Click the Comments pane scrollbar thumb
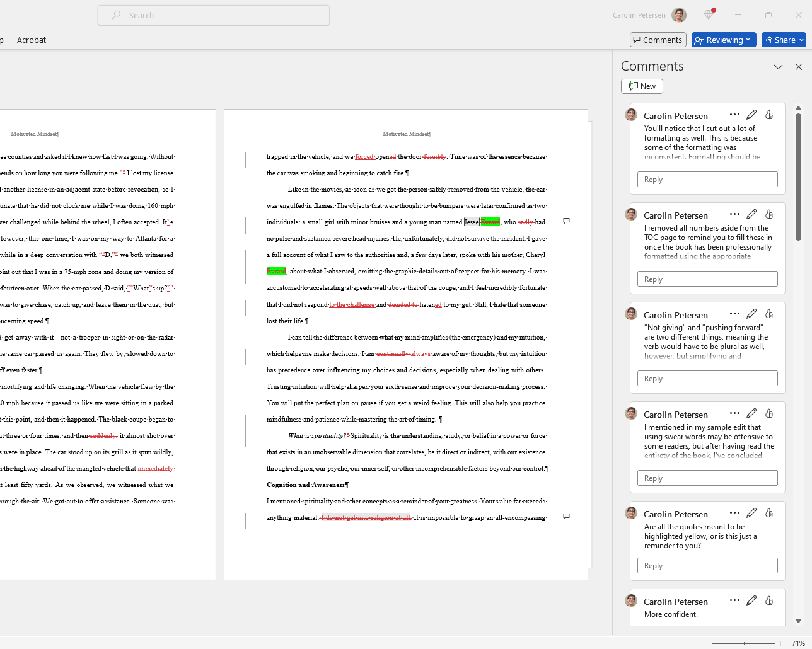This screenshot has width=812, height=649. pyautogui.click(x=798, y=176)
